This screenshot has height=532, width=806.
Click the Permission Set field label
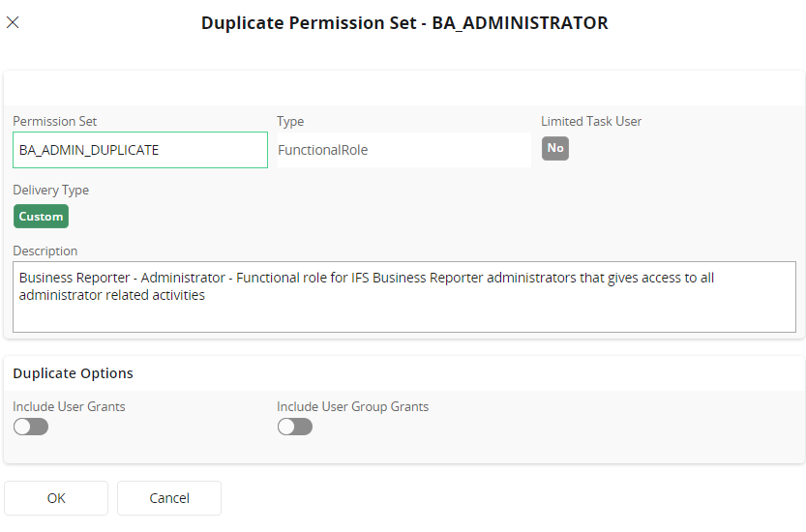[x=54, y=122]
